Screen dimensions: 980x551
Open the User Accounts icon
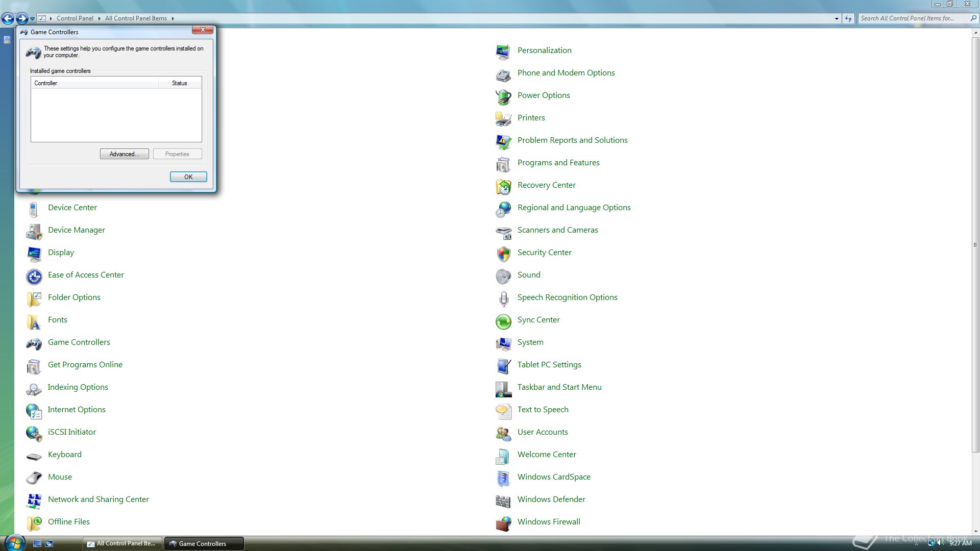tap(503, 433)
